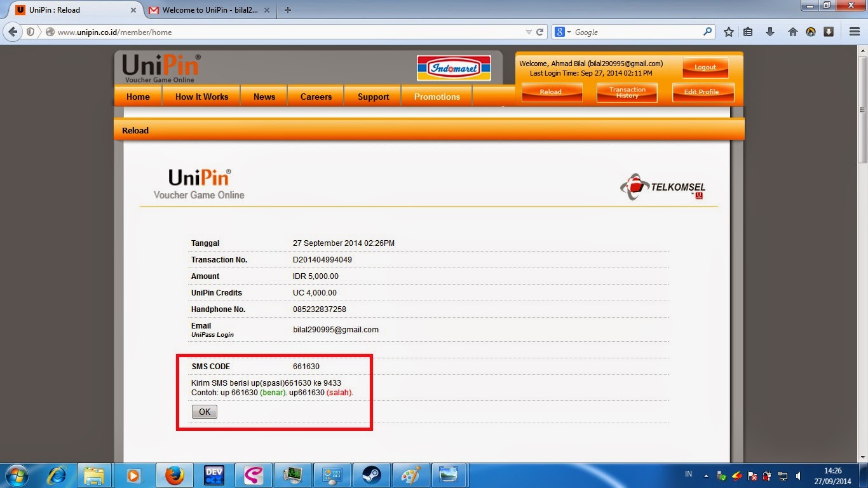Image resolution: width=868 pixels, height=488 pixels.
Task: Click the UniPin Credits value UC 4,000.00
Action: click(x=315, y=293)
